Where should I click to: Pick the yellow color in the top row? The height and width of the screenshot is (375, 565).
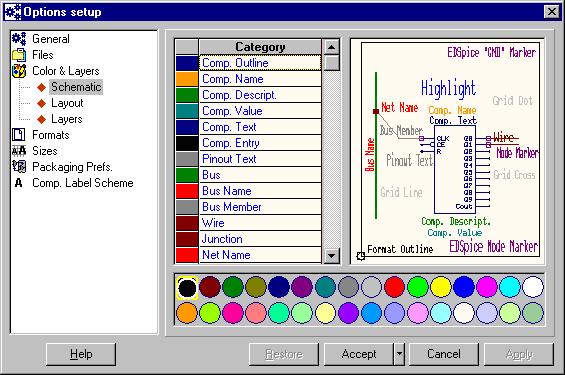[x=441, y=287]
